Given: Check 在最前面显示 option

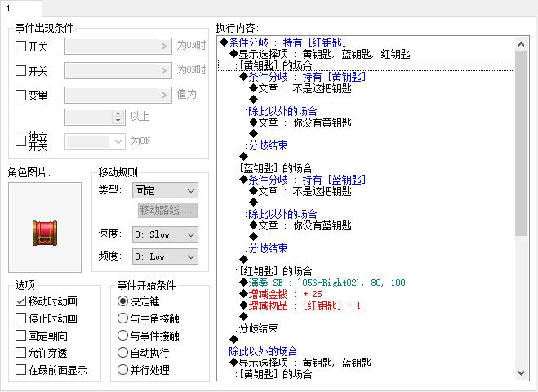Looking at the screenshot, I should pos(20,370).
